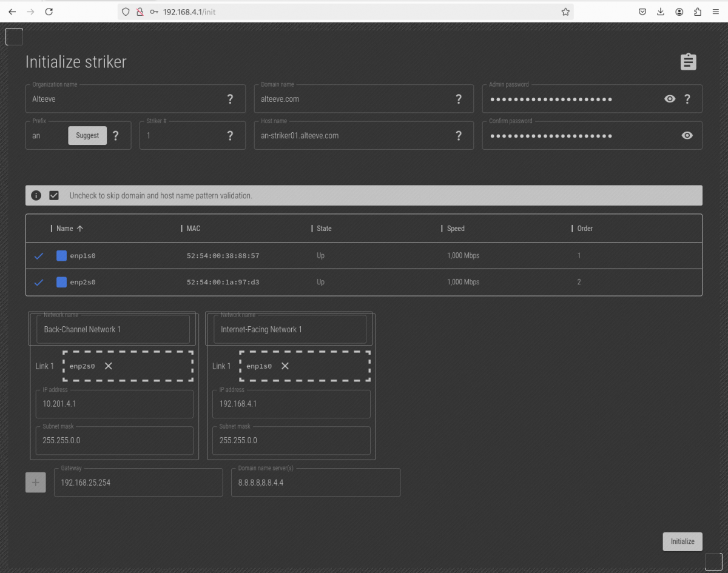Click the clipboard icon beside Initialize striker
This screenshot has height=573, width=728.
pyautogui.click(x=688, y=62)
